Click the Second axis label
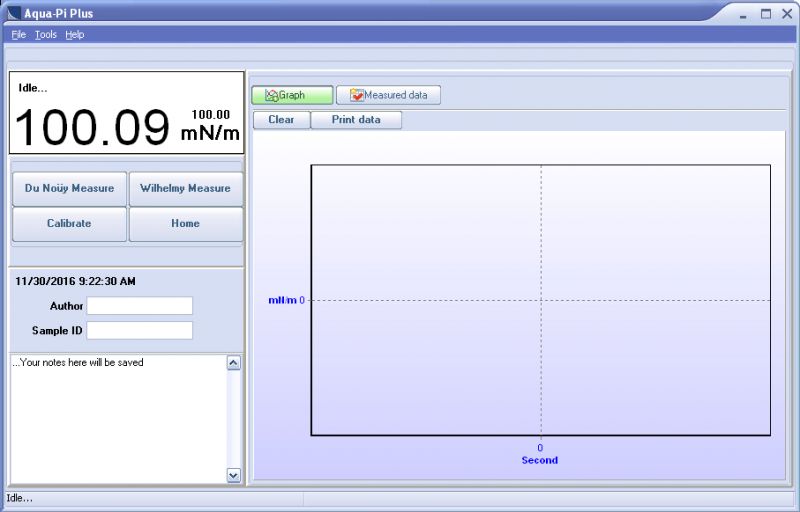Screen dimensions: 800x512 [540, 460]
